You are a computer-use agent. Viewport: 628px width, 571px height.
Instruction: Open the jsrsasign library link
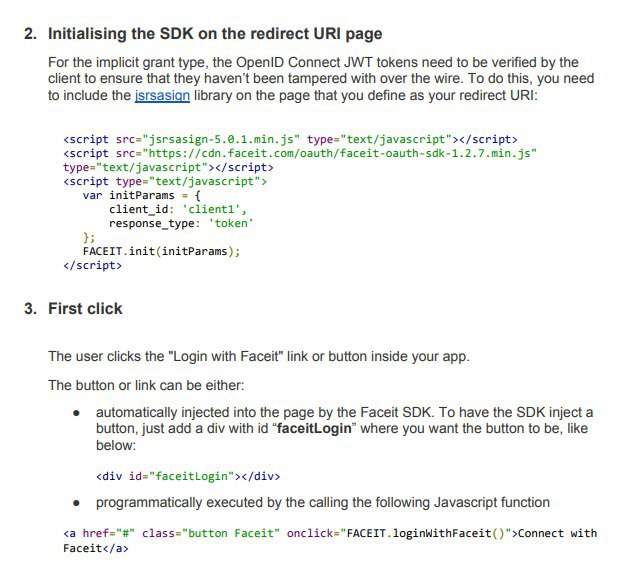pos(162,96)
